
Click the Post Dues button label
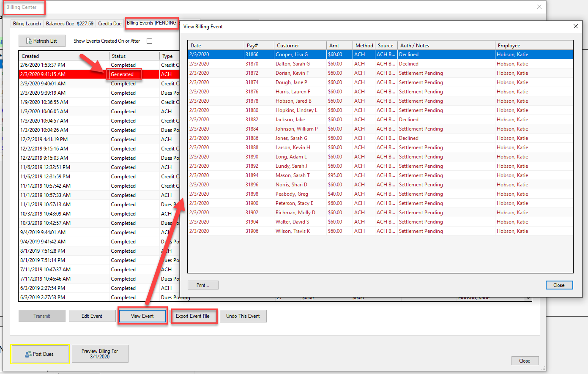click(43, 354)
